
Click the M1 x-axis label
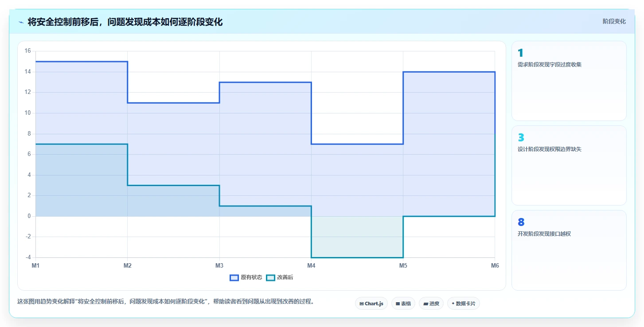35,265
